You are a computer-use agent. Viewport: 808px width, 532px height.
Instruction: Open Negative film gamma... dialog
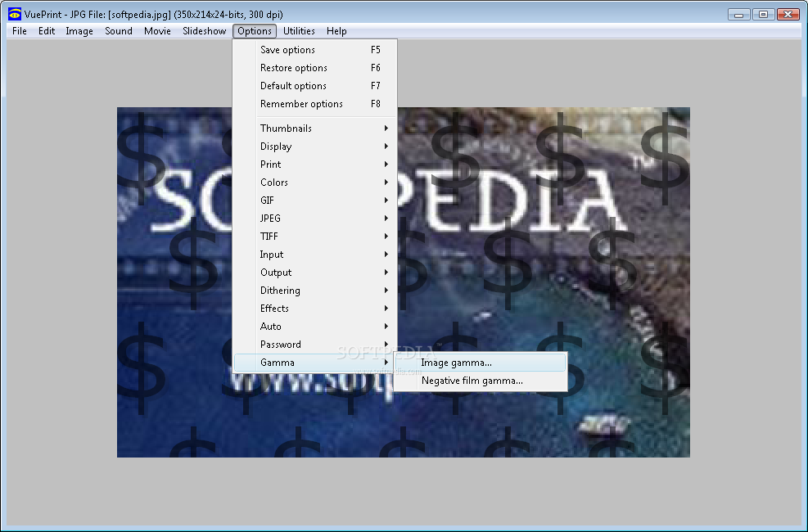pyautogui.click(x=481, y=381)
